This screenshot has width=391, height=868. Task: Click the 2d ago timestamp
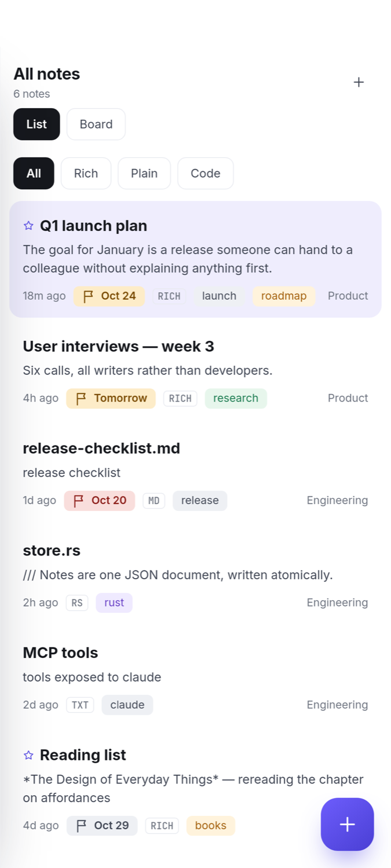tap(41, 705)
